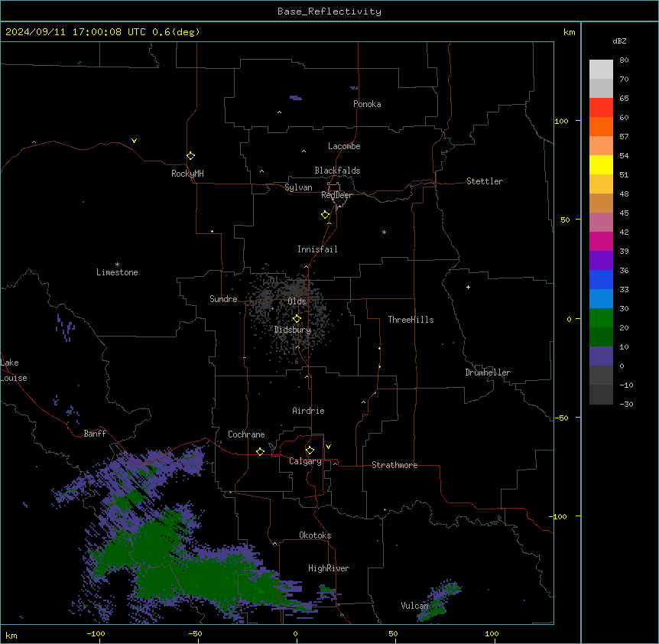Select the Cochrane label

click(246, 434)
